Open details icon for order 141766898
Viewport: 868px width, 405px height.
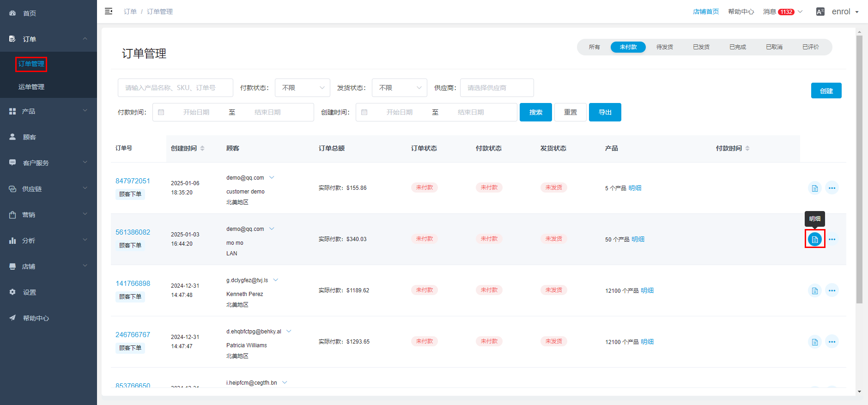(x=814, y=290)
